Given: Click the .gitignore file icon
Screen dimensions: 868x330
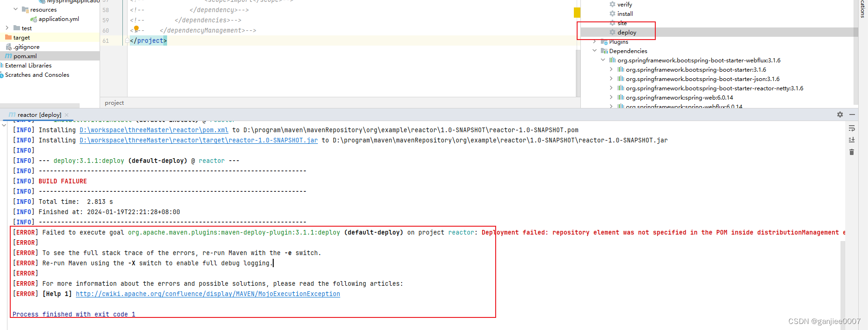Looking at the screenshot, I should click(x=8, y=47).
